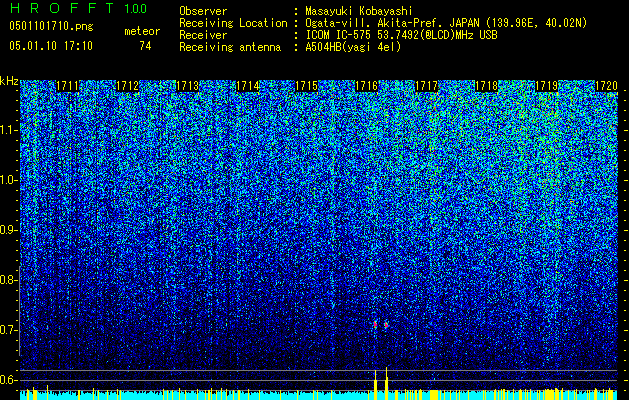Click the HROFFT 1.0.0 title text

click(x=78, y=8)
